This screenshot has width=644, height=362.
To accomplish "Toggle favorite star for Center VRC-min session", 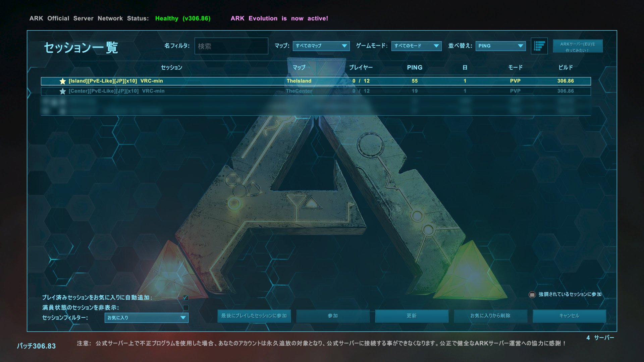I will [62, 91].
